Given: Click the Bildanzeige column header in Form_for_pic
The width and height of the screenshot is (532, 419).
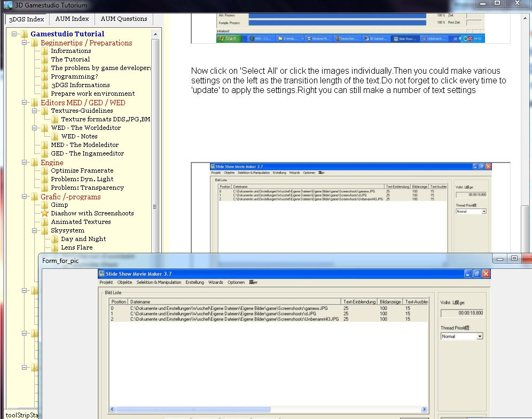Looking at the screenshot, I should tap(390, 301).
